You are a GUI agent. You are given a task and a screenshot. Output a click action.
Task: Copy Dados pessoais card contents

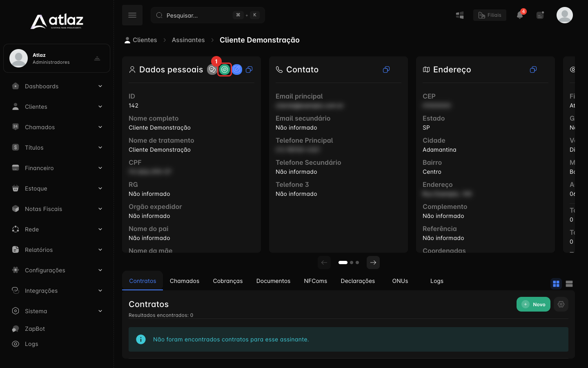click(x=249, y=70)
